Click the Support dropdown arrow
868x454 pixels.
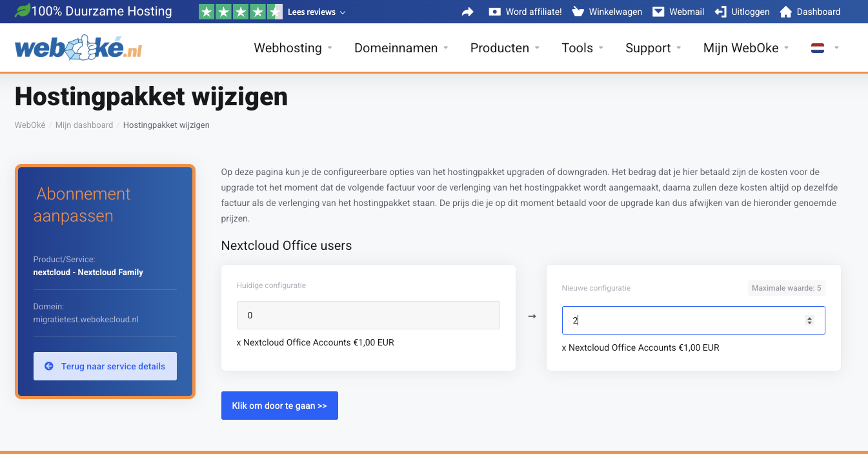click(x=678, y=48)
